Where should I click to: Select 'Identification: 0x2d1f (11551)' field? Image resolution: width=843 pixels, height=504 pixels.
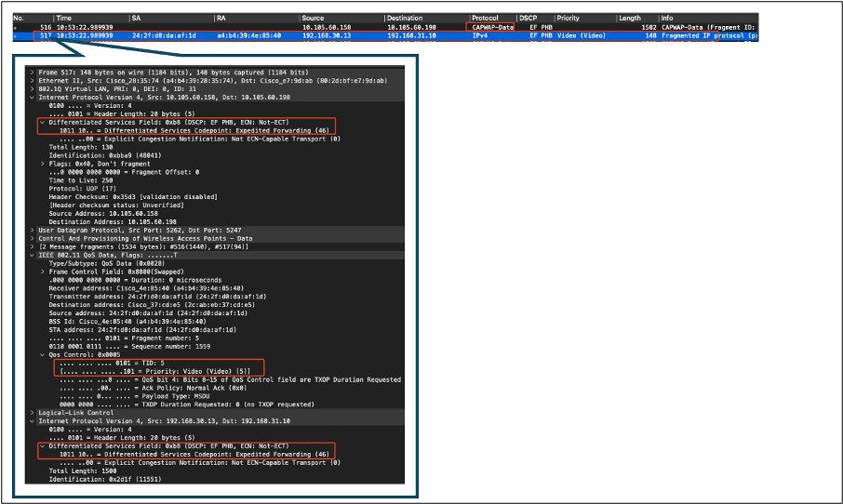click(x=105, y=479)
